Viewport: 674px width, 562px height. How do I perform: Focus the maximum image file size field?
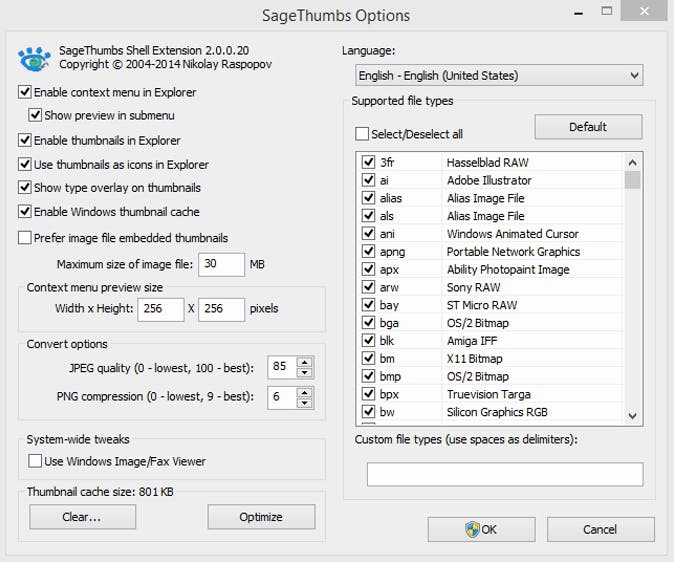[221, 264]
